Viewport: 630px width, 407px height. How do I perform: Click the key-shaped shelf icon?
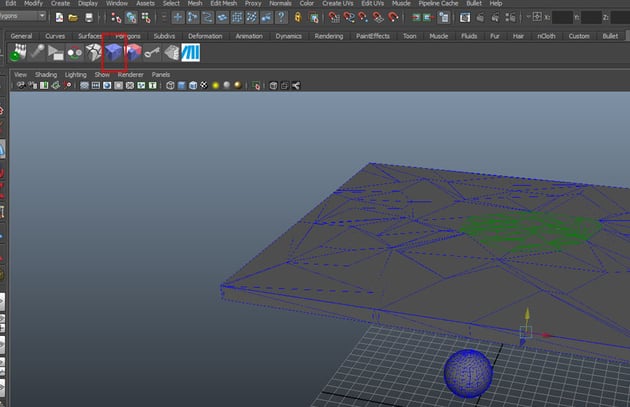click(x=153, y=54)
